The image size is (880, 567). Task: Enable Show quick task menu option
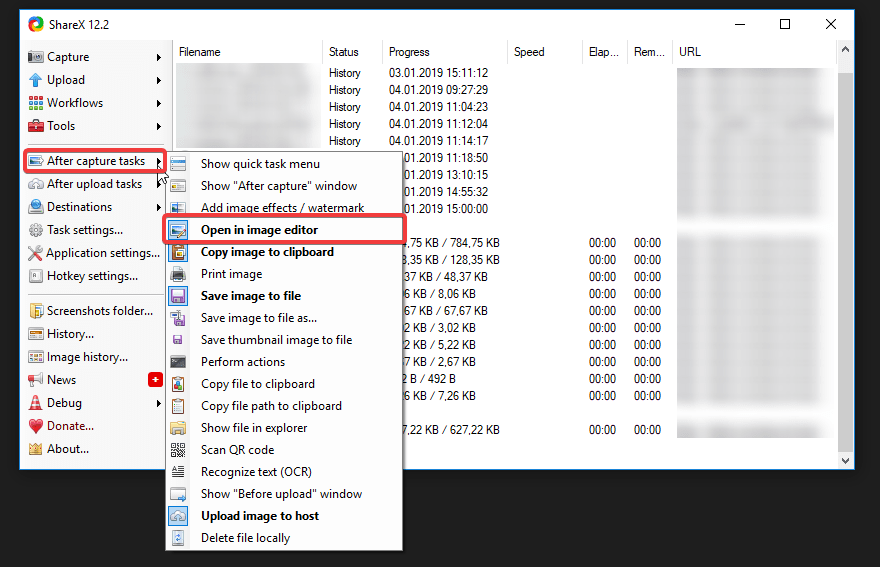(x=284, y=164)
